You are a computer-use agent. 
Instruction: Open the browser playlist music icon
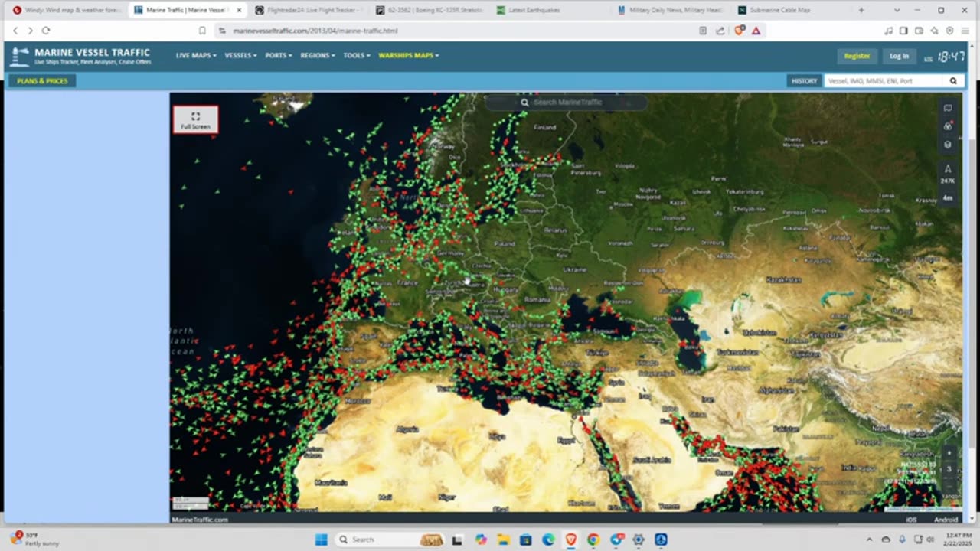click(x=888, y=31)
